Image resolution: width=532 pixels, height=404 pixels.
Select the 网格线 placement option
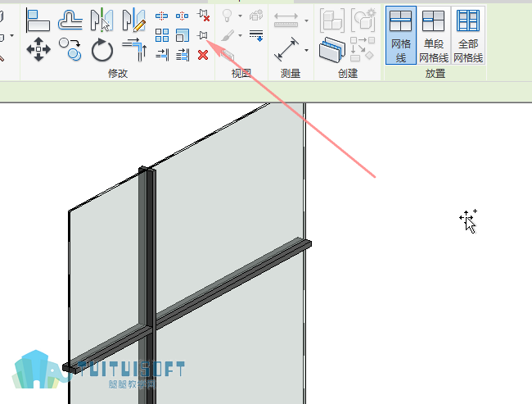(401, 35)
